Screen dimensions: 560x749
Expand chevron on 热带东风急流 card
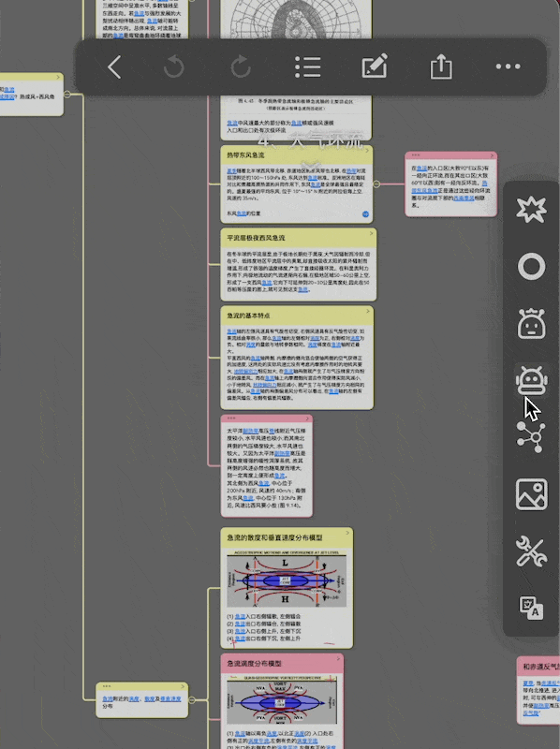pos(367,151)
